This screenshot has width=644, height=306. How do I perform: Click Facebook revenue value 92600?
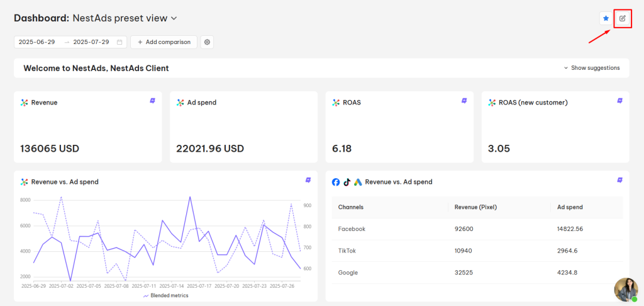(464, 229)
